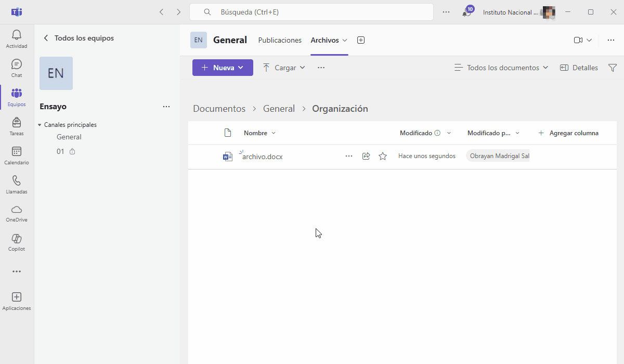Expand the Todos los documentos view selector
The height and width of the screenshot is (364, 624).
click(501, 68)
